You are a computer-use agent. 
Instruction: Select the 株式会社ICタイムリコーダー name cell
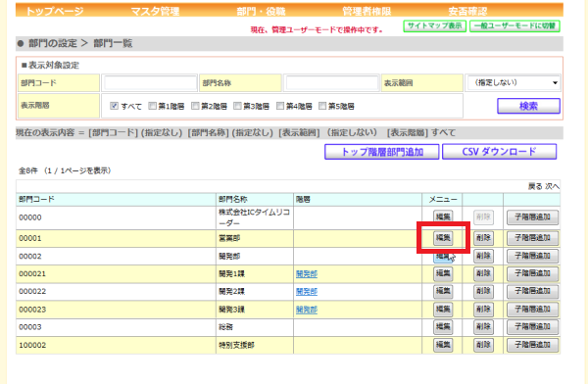click(x=255, y=217)
